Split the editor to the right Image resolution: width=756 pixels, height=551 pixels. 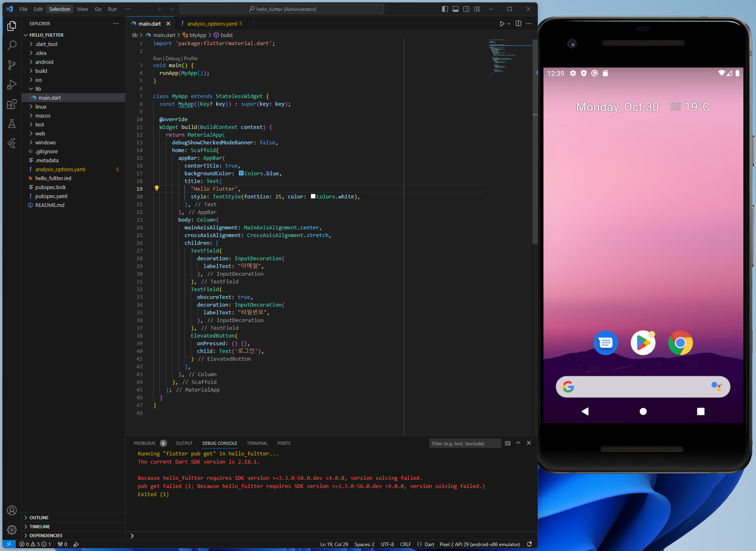pyautogui.click(x=518, y=24)
